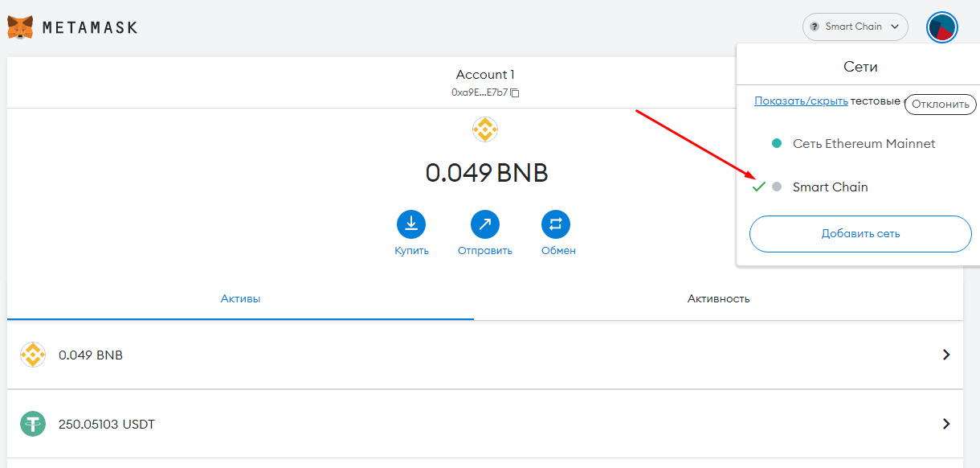Click the MetaMask fox logo
980x468 pixels.
click(20, 27)
